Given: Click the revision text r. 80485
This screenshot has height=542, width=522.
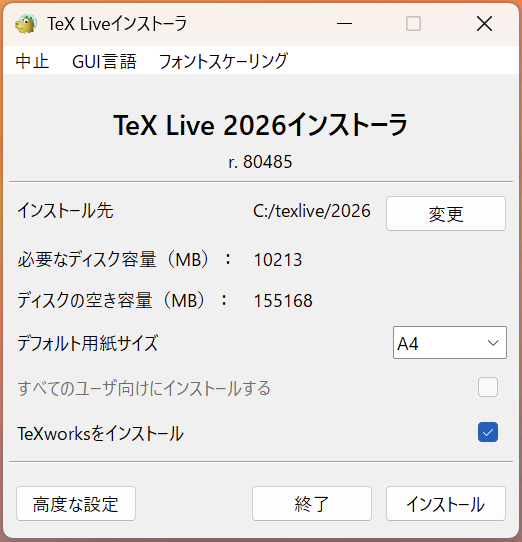Looking at the screenshot, I should point(260,162).
